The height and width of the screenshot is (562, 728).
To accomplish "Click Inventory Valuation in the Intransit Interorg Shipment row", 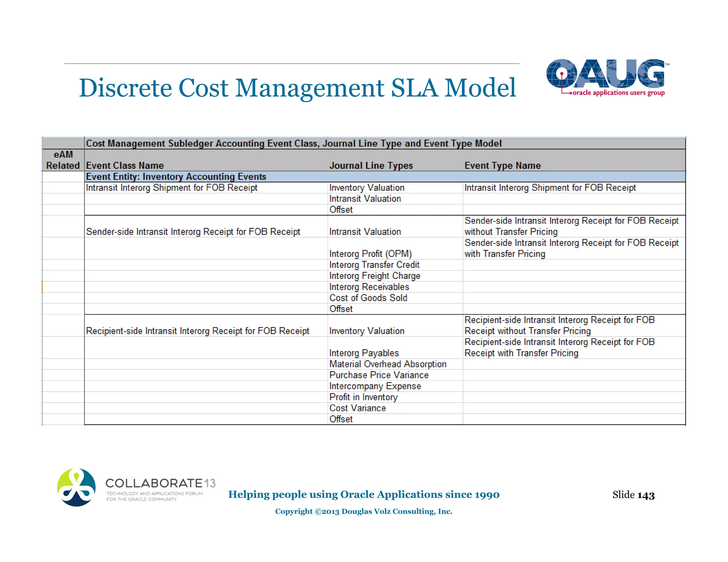I will [367, 188].
